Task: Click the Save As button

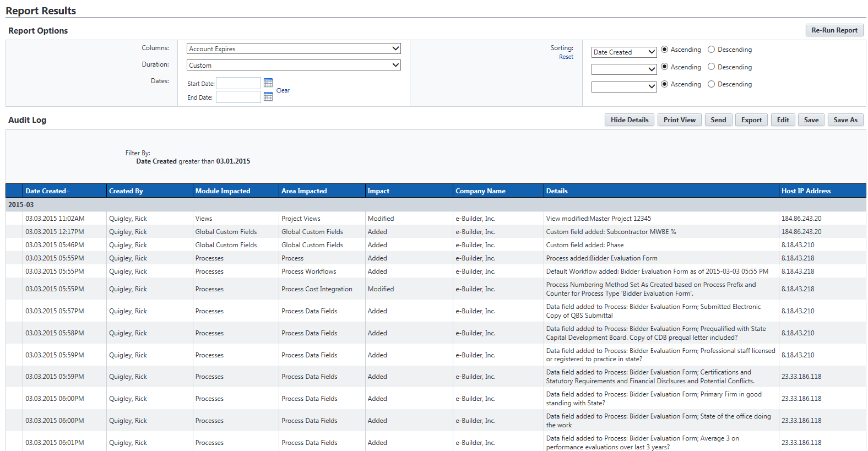Action: point(845,120)
